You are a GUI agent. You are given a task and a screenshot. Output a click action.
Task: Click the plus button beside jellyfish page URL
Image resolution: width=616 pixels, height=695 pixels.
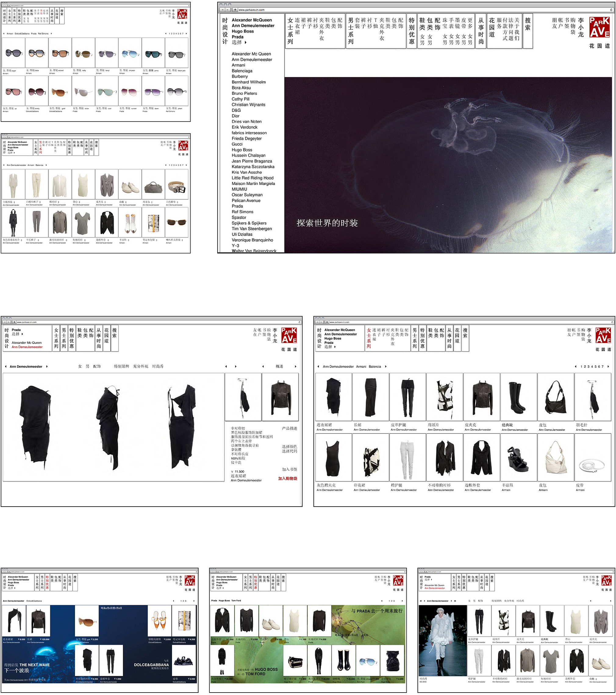tap(235, 10)
